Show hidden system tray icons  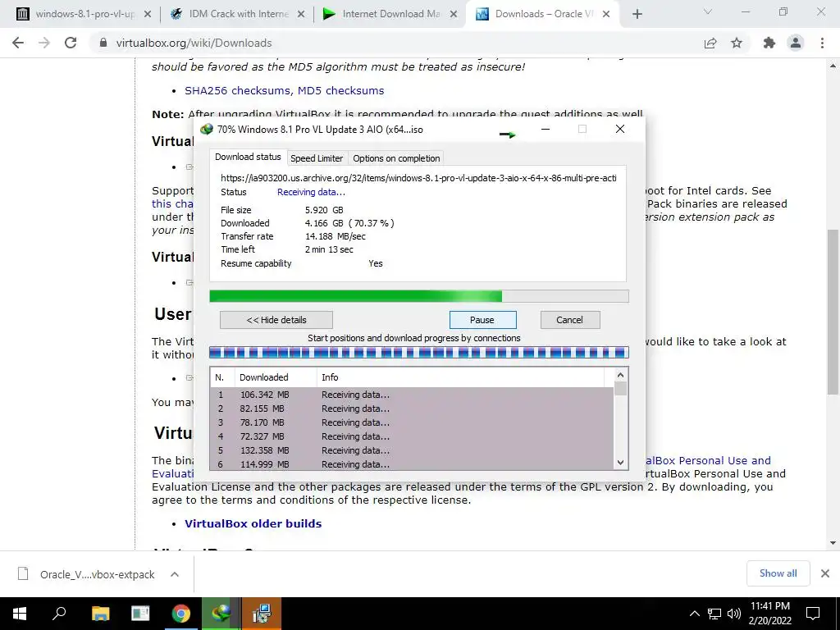click(x=694, y=614)
